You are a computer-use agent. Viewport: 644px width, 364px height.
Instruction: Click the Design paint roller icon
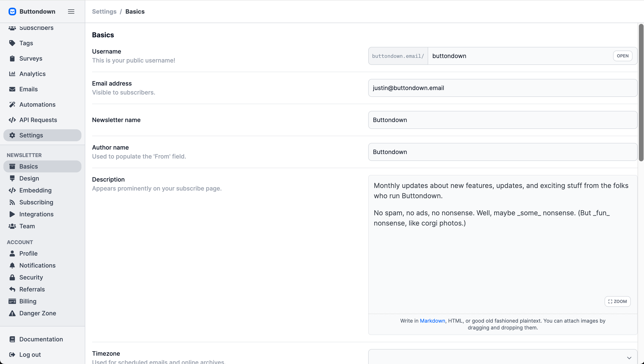(x=12, y=178)
